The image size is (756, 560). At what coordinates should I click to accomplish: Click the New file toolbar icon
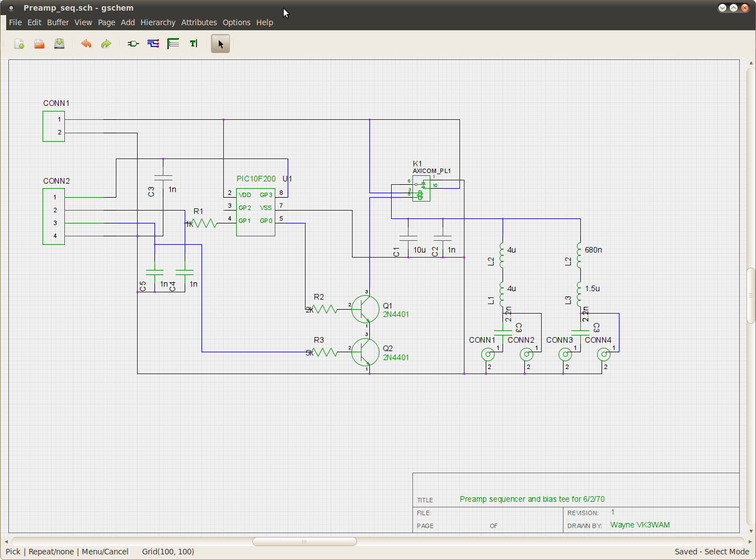click(19, 44)
